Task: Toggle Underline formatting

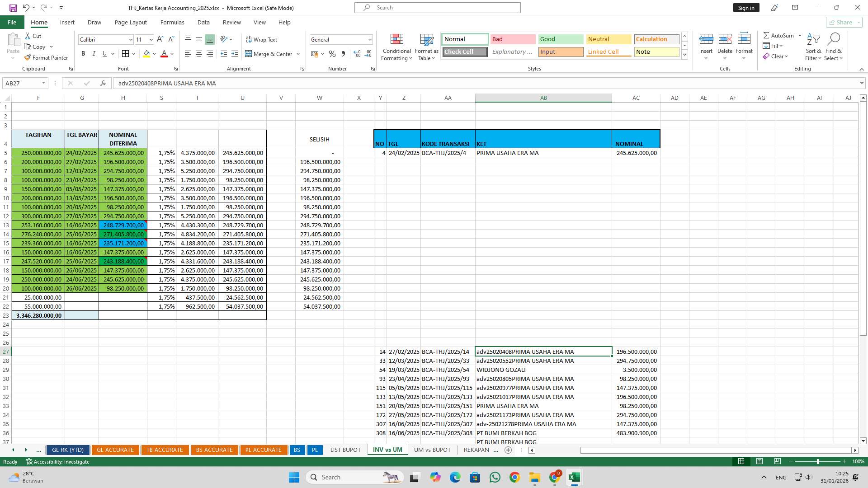Action: click(x=104, y=53)
